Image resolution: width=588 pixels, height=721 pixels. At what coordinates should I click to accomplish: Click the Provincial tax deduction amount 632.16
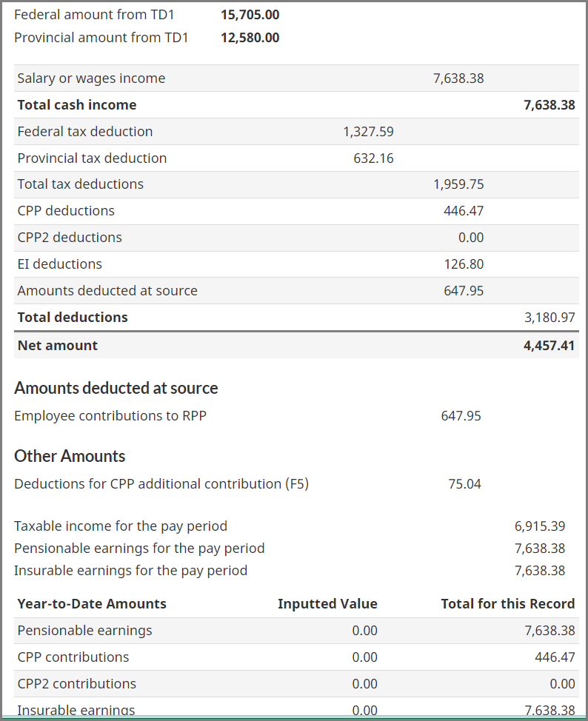coord(373,158)
